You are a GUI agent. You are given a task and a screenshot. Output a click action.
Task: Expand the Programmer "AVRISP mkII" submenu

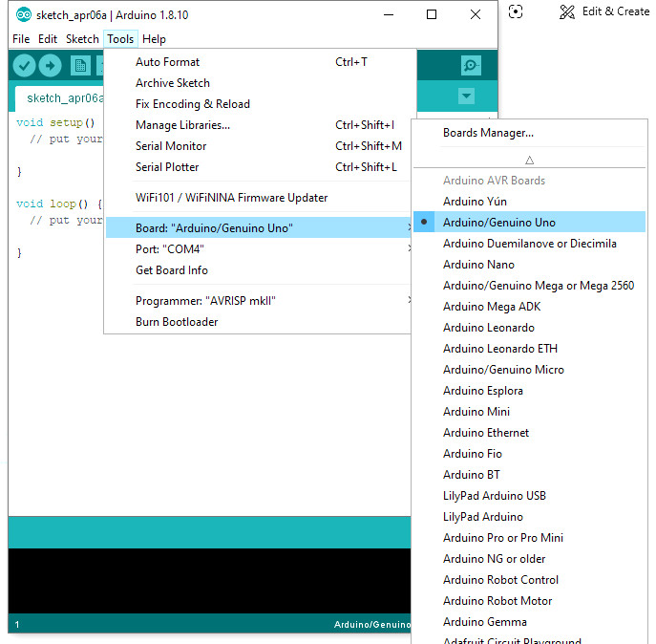258,301
